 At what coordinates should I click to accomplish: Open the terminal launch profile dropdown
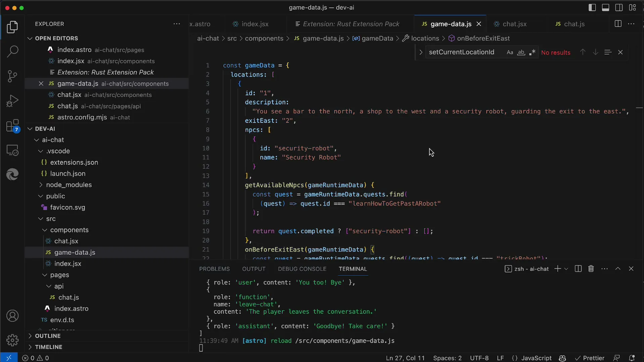click(566, 269)
